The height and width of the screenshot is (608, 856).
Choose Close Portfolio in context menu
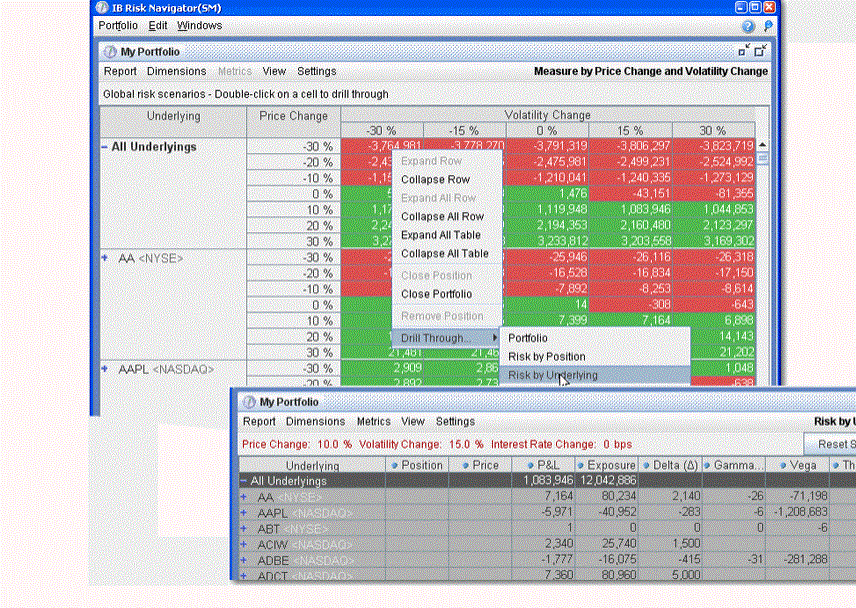point(436,294)
